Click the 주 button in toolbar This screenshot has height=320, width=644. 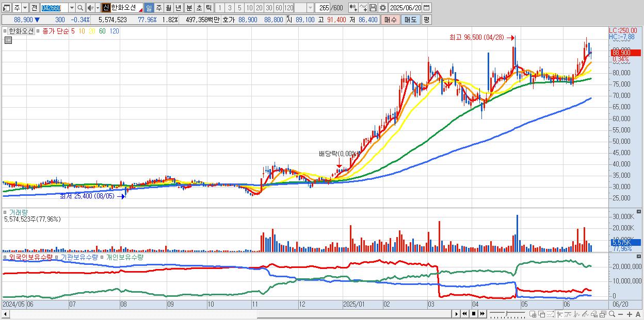(17, 8)
